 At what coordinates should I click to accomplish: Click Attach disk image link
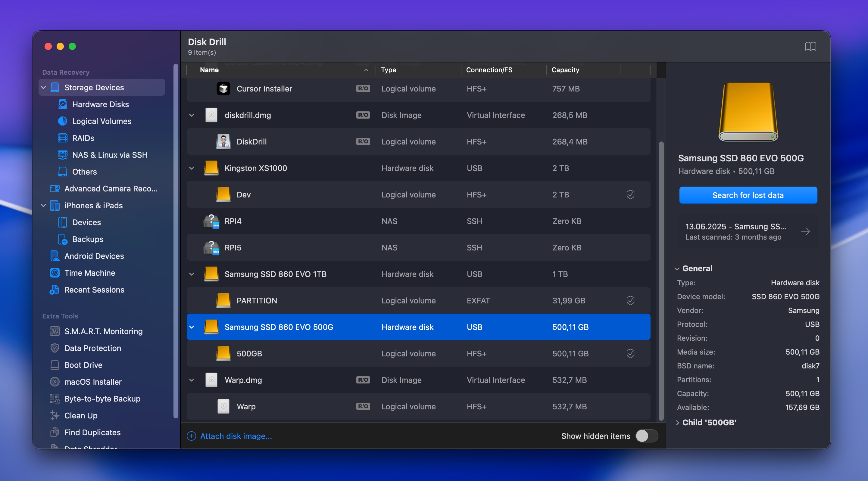[236, 436]
